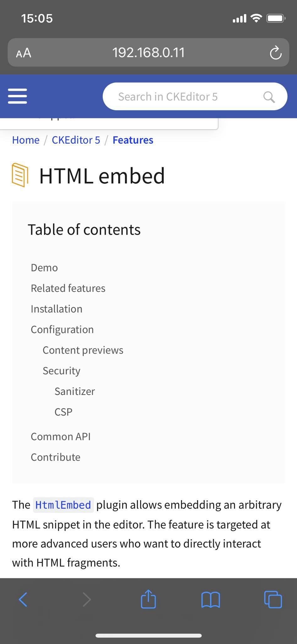
Task: Open text size options with AA button
Action: [23, 53]
